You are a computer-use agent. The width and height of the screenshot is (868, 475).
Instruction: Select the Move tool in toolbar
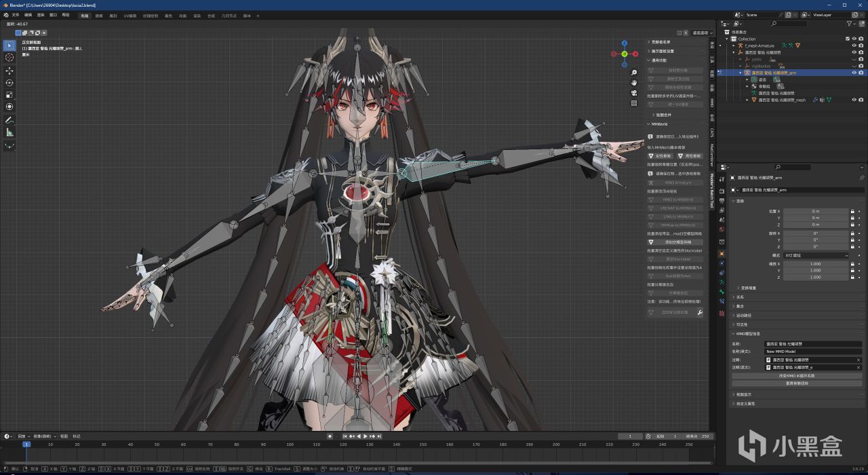[x=9, y=70]
